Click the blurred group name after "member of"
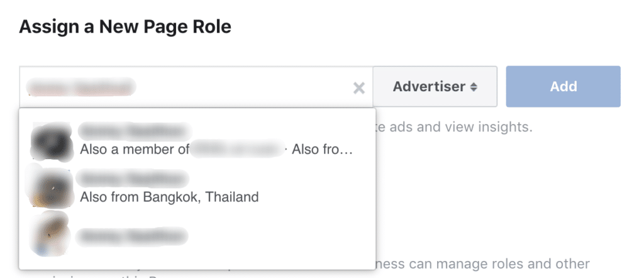 [x=238, y=150]
